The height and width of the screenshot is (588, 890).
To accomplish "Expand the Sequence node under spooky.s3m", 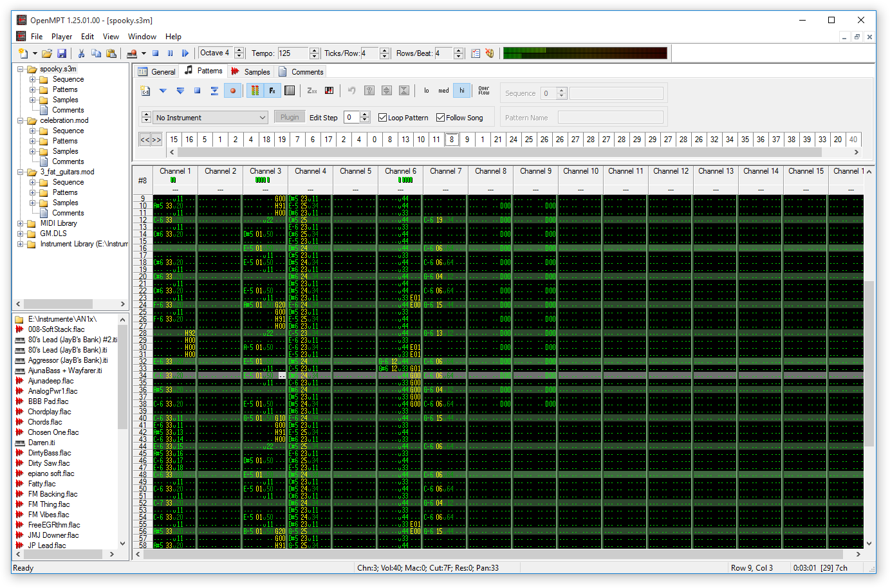I will pyautogui.click(x=32, y=79).
